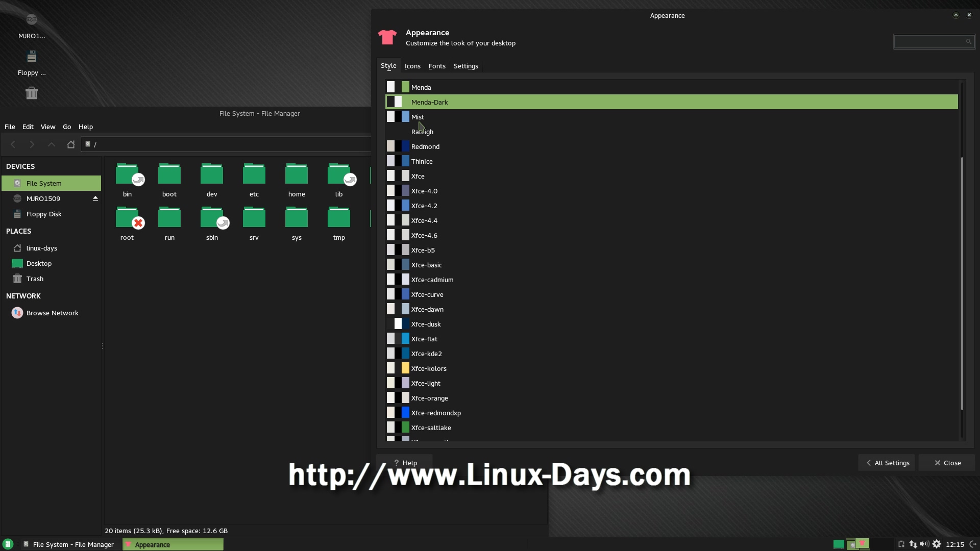
Task: Select the etc folder icon
Action: (x=254, y=174)
